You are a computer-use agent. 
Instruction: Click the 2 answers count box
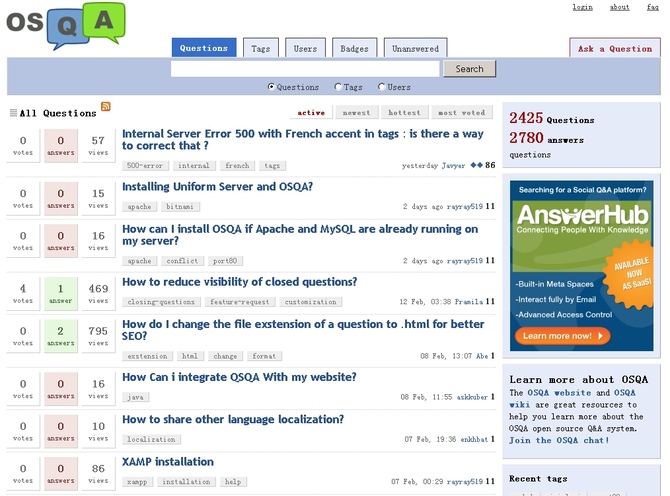pos(61,336)
